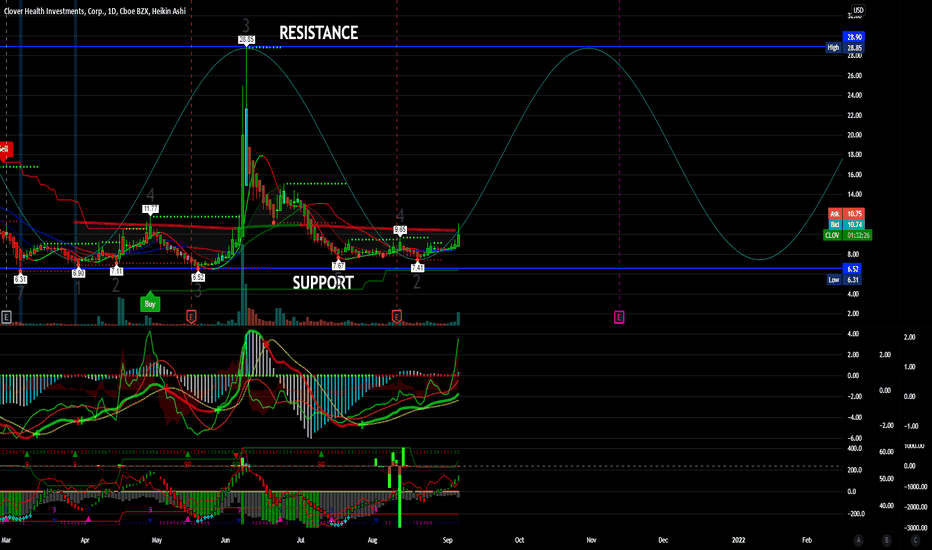This screenshot has height=550, width=932.
Task: Click the red Sell signal label
Action: click(5, 149)
